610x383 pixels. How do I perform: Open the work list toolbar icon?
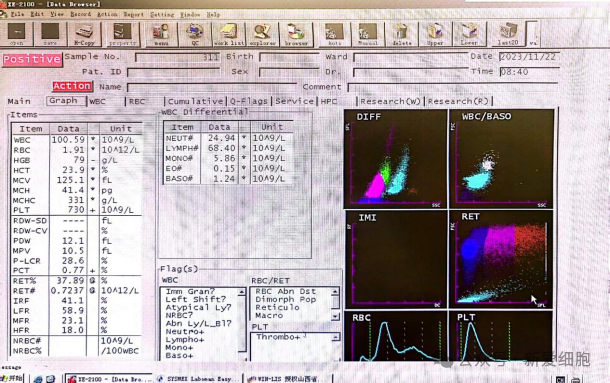pos(229,34)
